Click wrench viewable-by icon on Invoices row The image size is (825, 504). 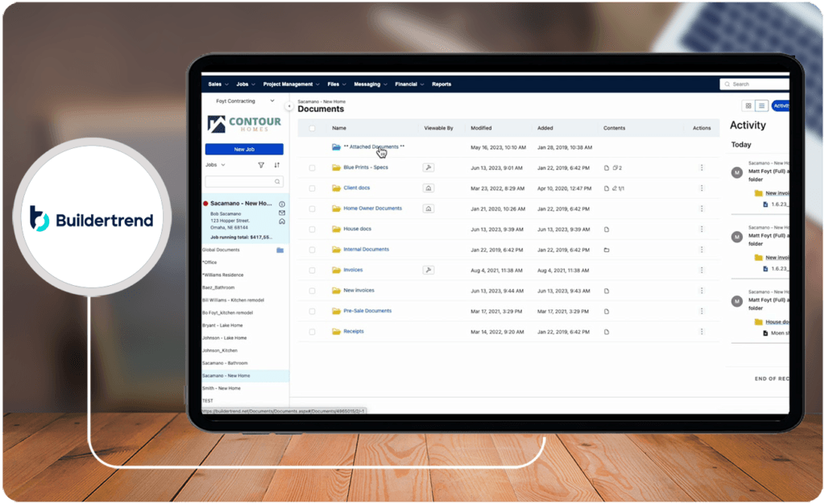[x=429, y=271]
